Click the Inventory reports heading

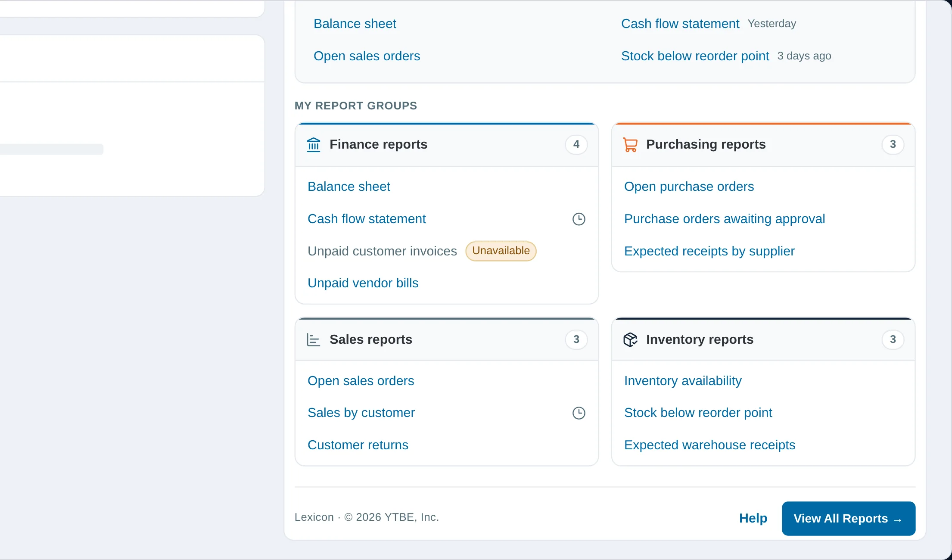point(700,339)
